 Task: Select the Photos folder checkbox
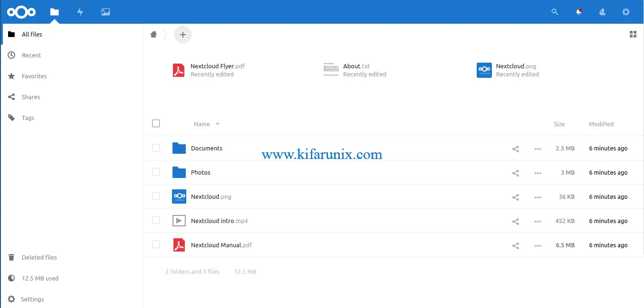click(x=156, y=172)
